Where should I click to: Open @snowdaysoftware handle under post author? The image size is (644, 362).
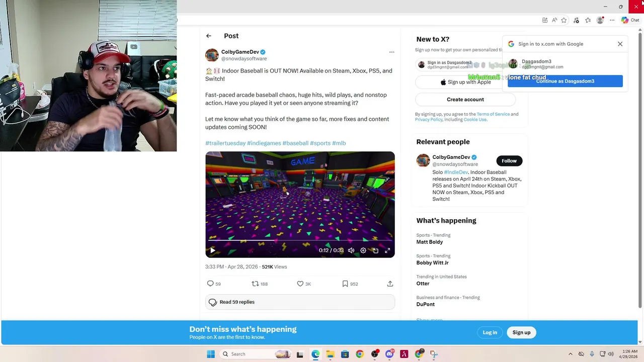(x=244, y=59)
